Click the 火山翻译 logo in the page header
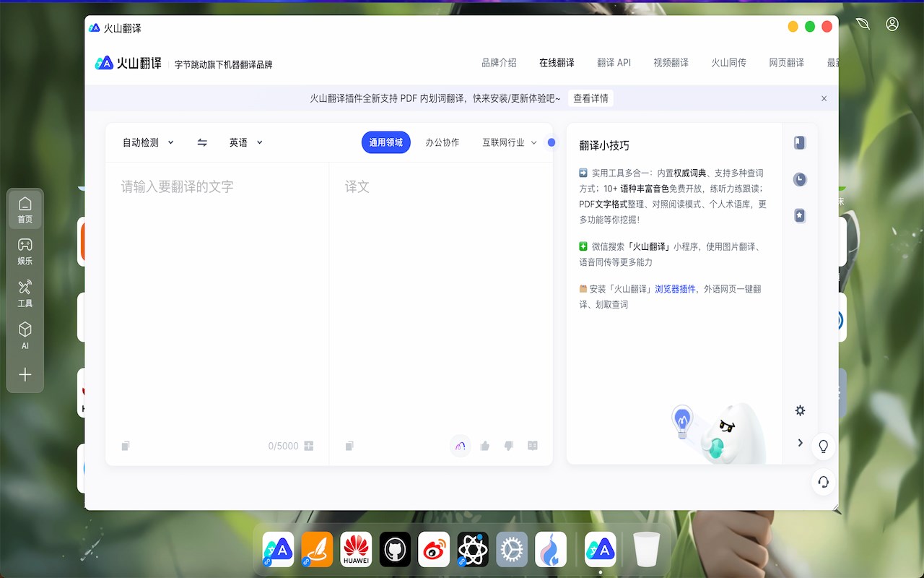 tap(128, 63)
